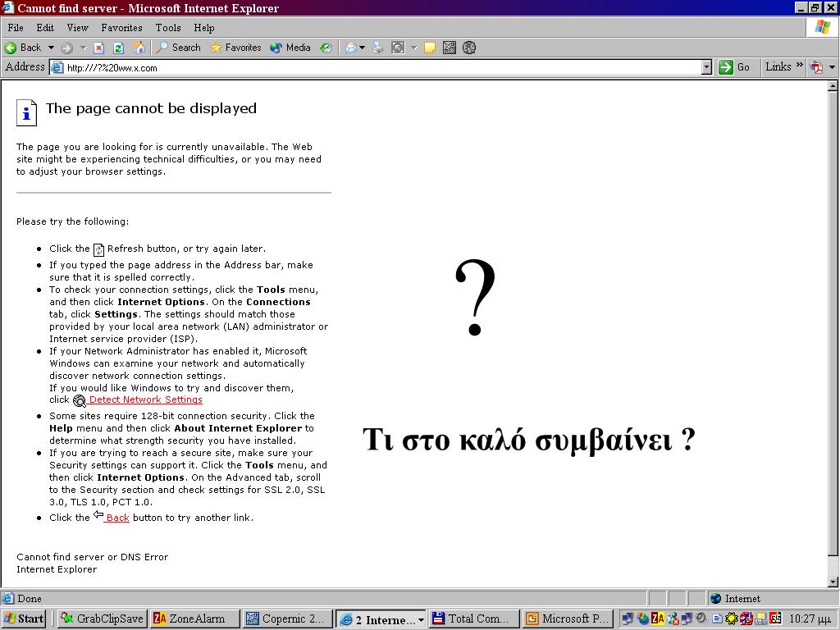
Task: Open the Tools menu
Action: click(168, 28)
